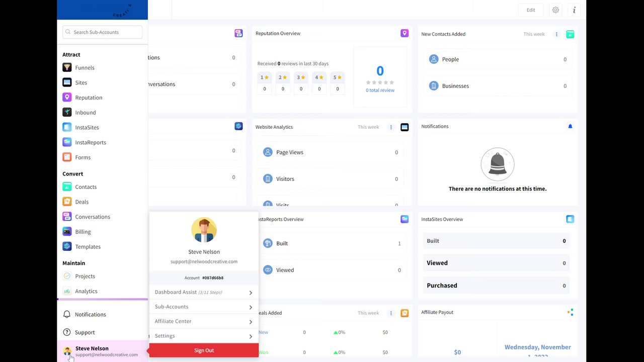This screenshot has width=644, height=362.
Task: Click This week in New Contacts Added
Action: (x=534, y=34)
